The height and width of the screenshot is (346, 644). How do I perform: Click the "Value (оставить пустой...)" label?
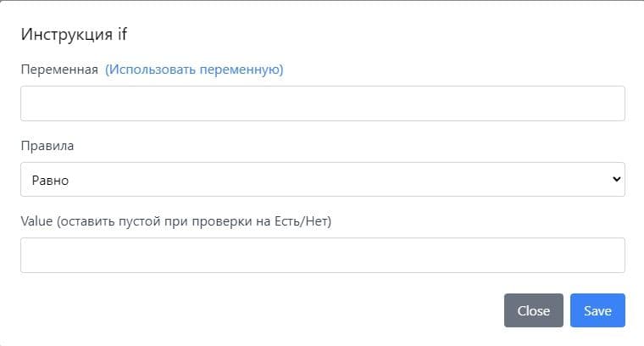click(175, 221)
